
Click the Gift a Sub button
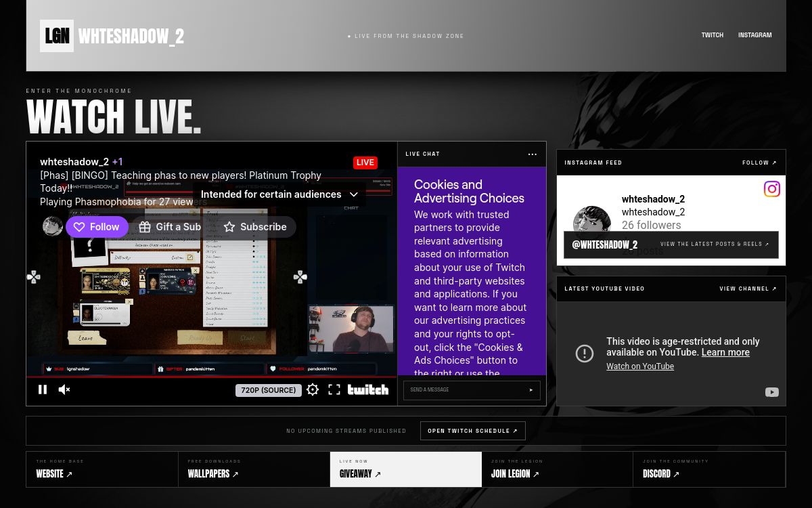pyautogui.click(x=170, y=227)
